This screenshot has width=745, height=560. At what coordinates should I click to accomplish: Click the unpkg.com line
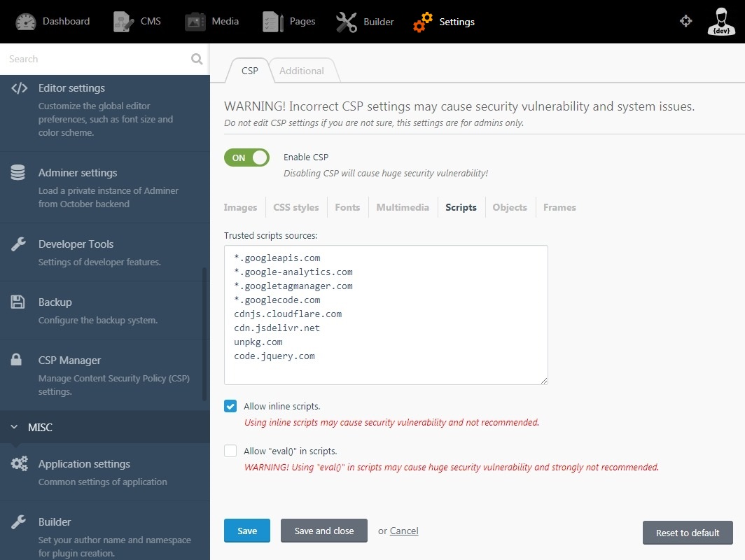point(258,342)
